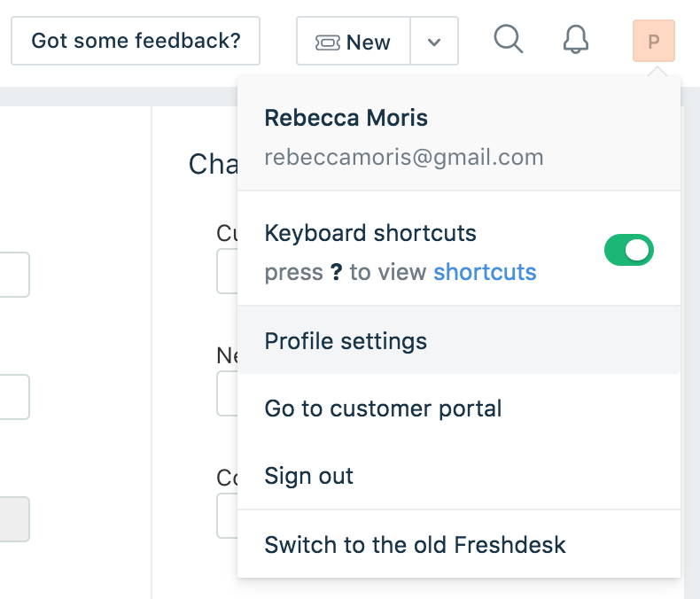Choose Sign out in the menu

coord(308,476)
